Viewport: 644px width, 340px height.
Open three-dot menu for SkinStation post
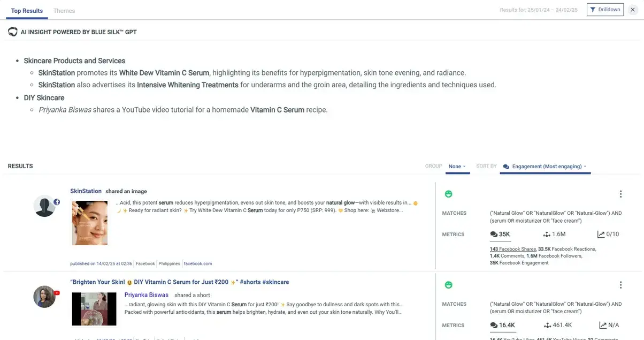click(x=620, y=194)
